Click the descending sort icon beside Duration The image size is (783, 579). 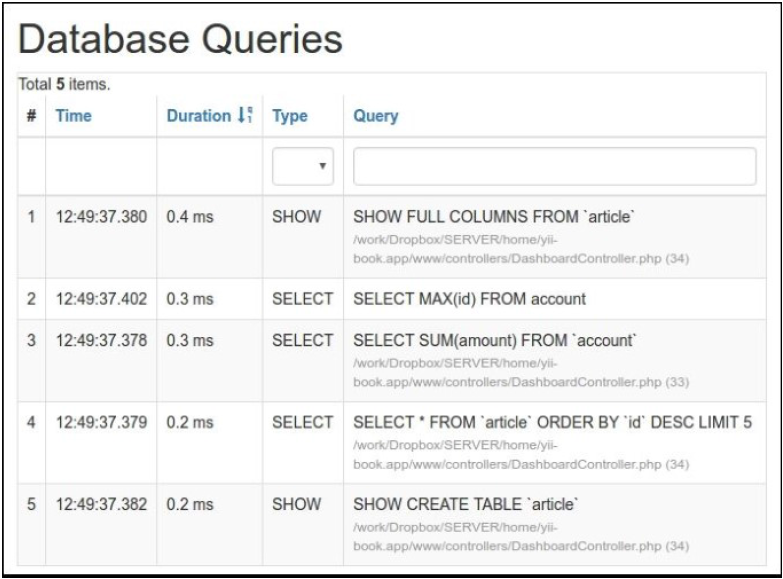245,115
